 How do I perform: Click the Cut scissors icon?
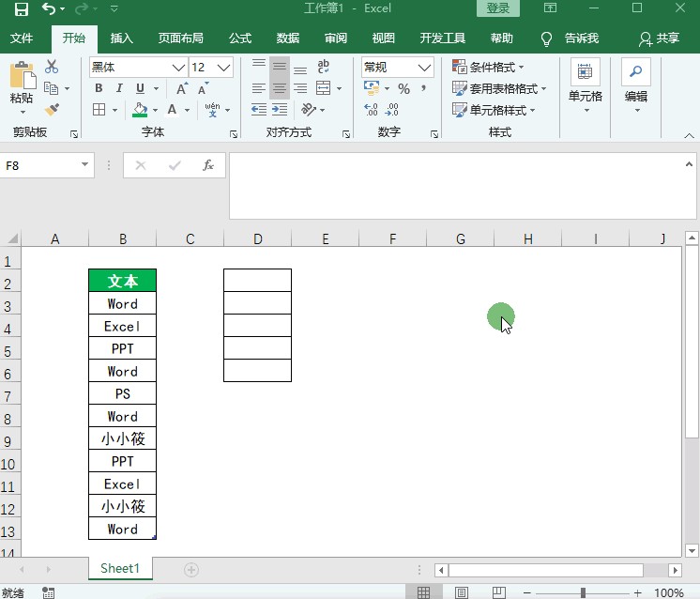click(x=52, y=67)
